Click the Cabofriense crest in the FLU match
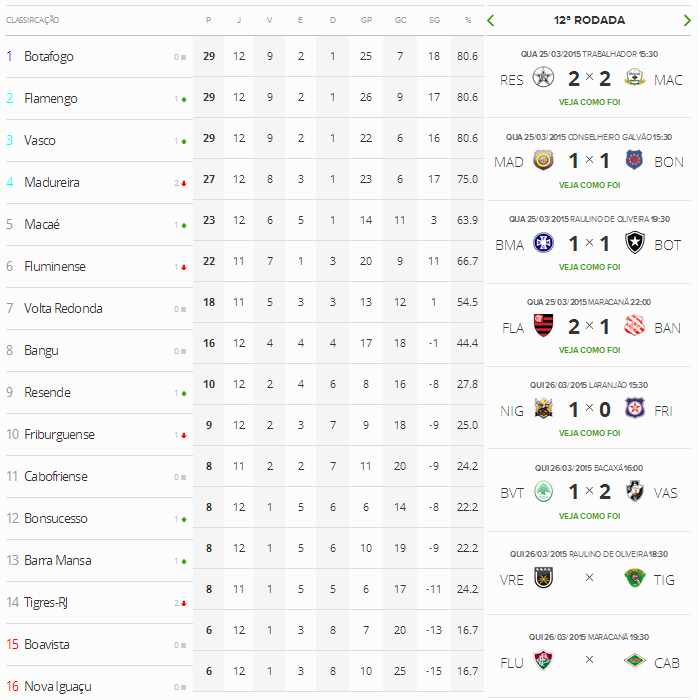Image resolution: width=700 pixels, height=700 pixels. coord(634,660)
